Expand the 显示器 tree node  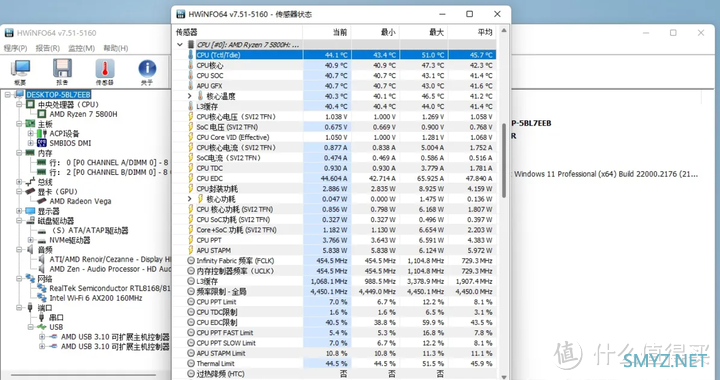(x=19, y=211)
